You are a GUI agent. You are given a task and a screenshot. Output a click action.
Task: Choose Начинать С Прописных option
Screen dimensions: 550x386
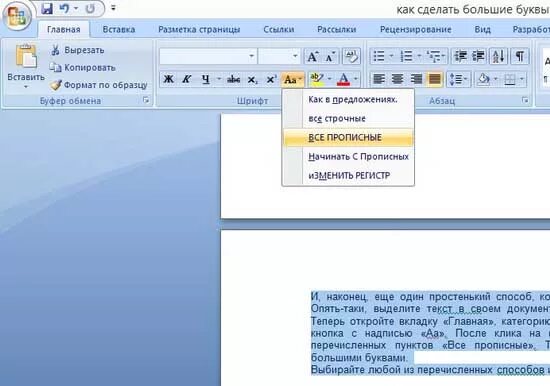(x=348, y=157)
